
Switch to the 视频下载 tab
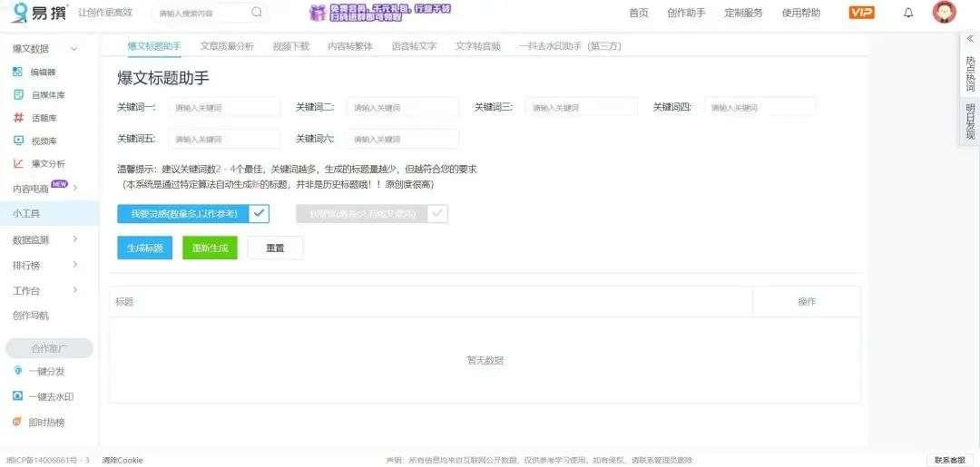click(290, 46)
